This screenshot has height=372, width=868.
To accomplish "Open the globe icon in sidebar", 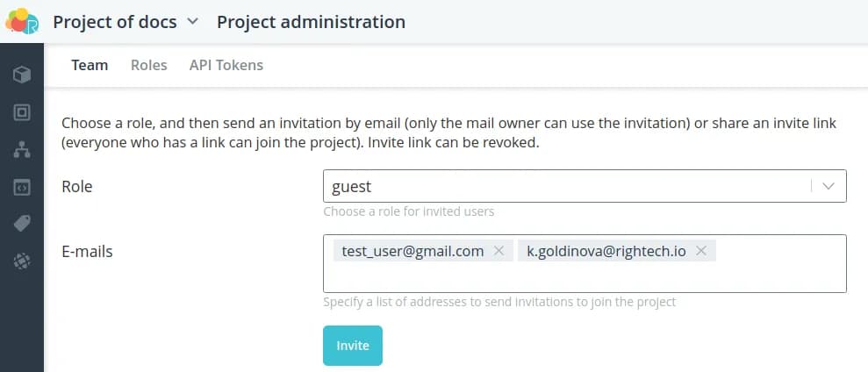I will [22, 261].
